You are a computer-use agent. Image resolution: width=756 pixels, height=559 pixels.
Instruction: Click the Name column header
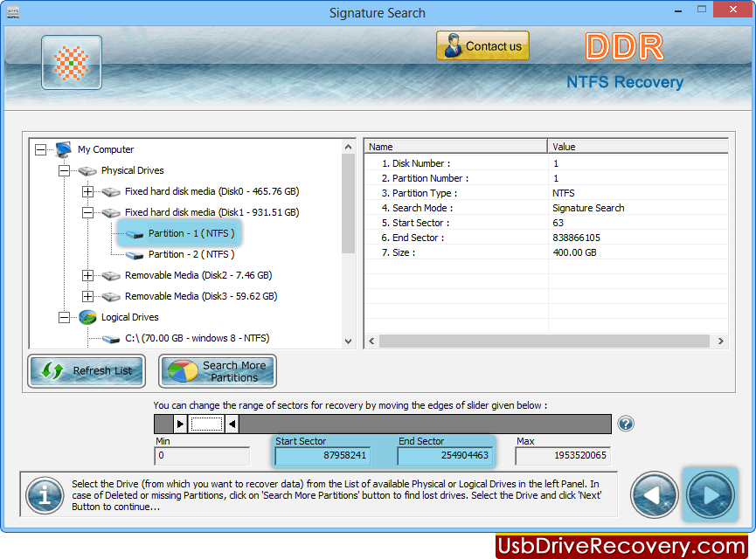tap(455, 147)
